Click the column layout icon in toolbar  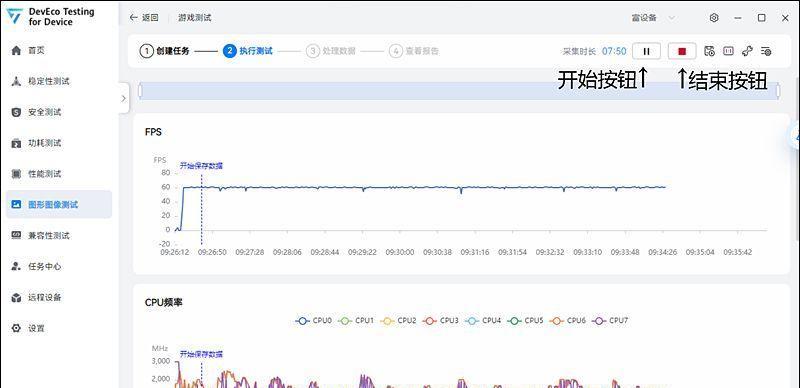pyautogui.click(x=728, y=51)
